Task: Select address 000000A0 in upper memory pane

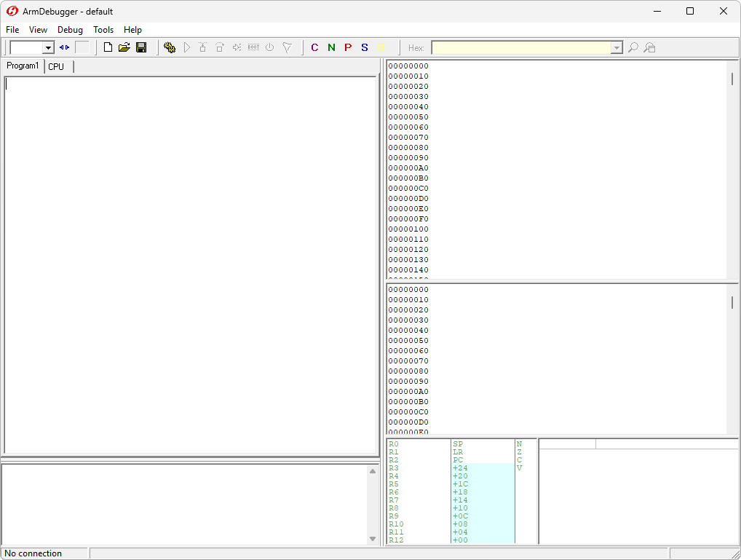Action: [x=408, y=168]
